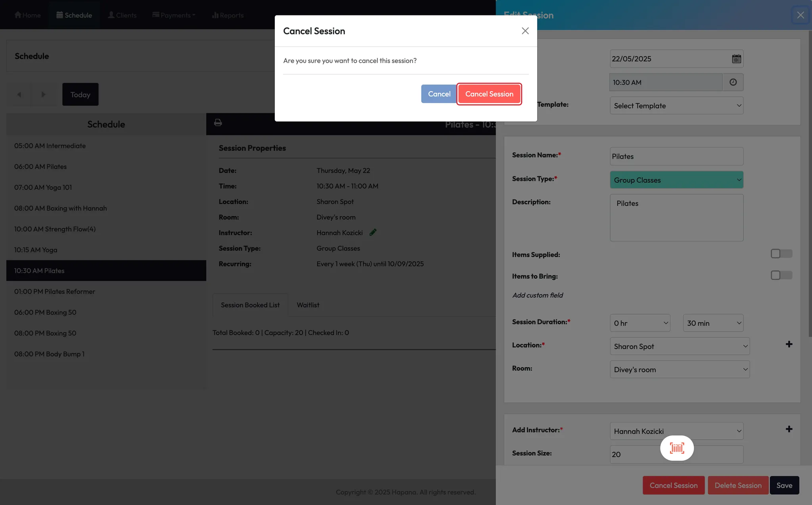The height and width of the screenshot is (505, 812).
Task: Click the clock icon next to 10:30 AM
Action: click(733, 82)
